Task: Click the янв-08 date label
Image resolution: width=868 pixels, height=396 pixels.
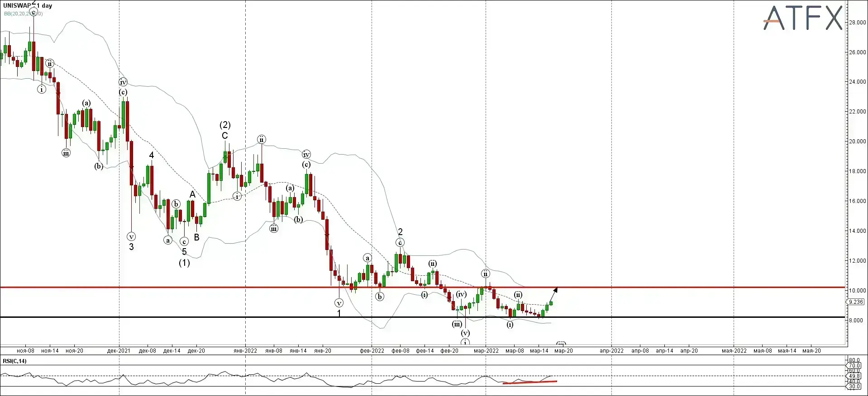Action: [274, 350]
